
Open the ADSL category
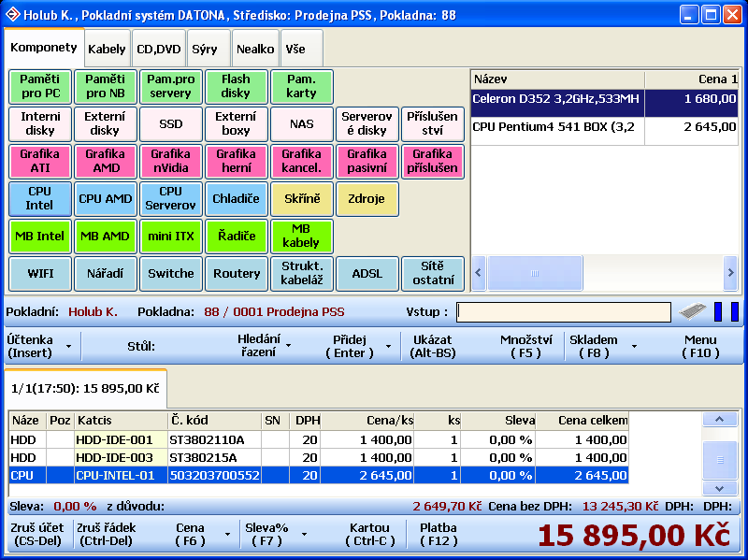tap(367, 273)
